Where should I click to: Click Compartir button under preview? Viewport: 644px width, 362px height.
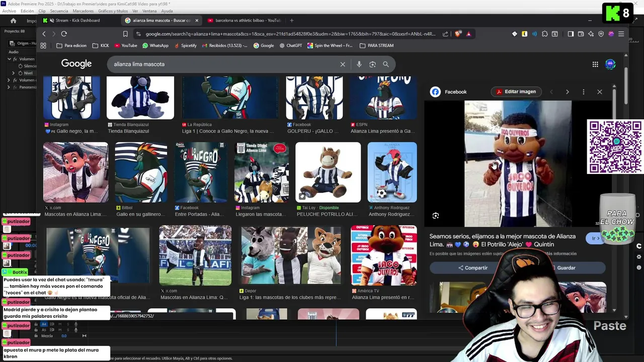click(473, 268)
